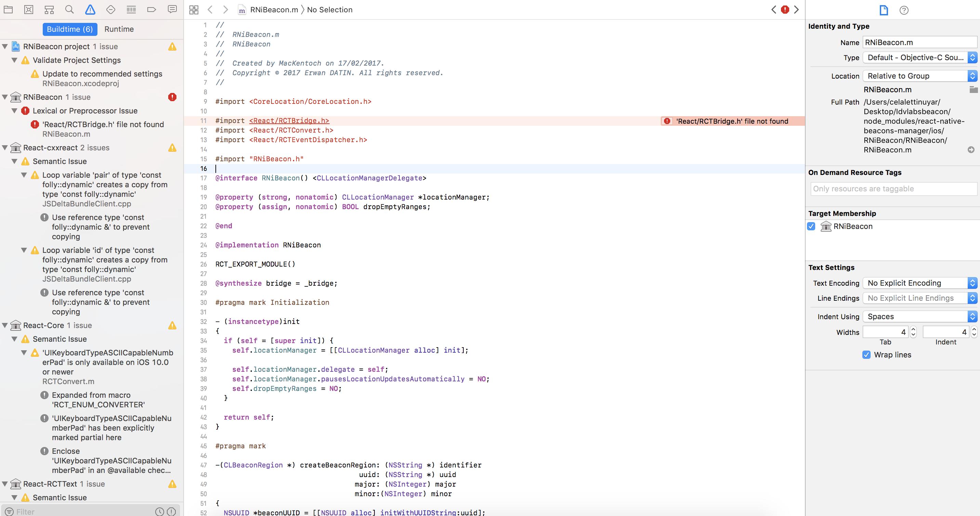Image resolution: width=980 pixels, height=516 pixels.
Task: Open the Project navigator folder icon
Action: coord(8,10)
